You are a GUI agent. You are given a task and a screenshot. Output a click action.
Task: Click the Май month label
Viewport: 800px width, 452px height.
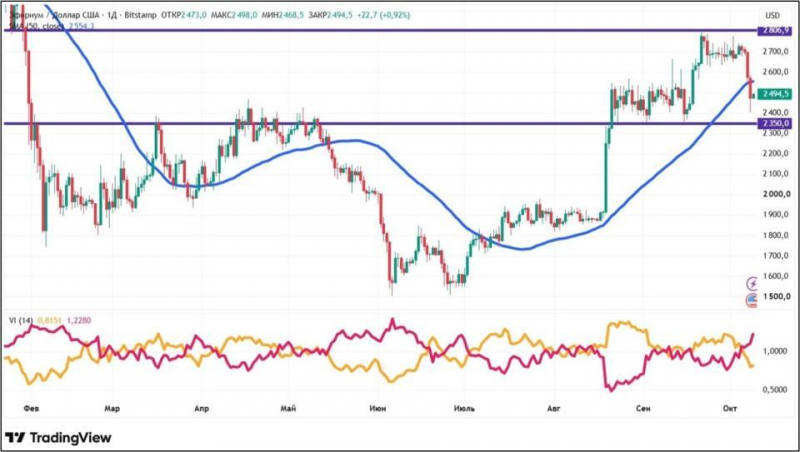click(x=288, y=408)
